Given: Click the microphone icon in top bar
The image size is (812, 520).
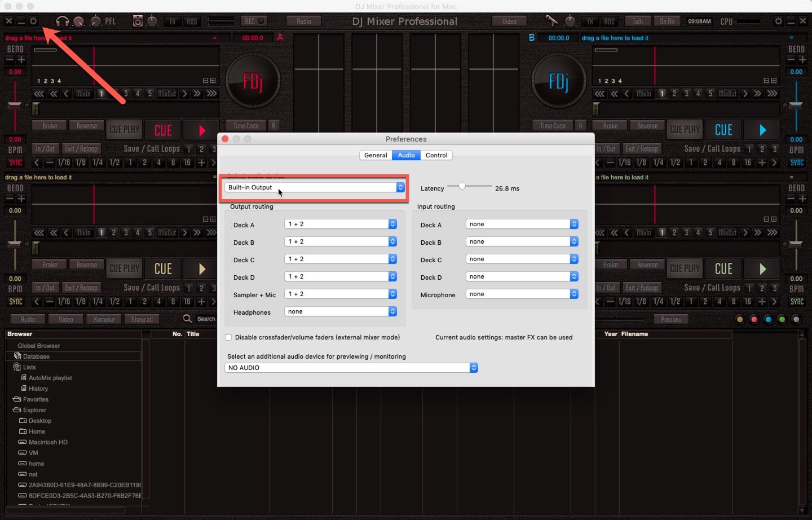Looking at the screenshot, I should tap(551, 21).
